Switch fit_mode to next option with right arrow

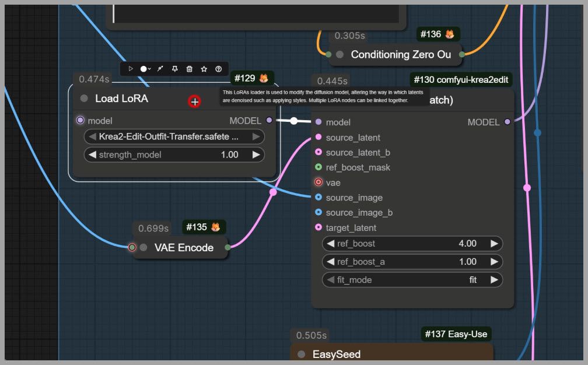point(494,279)
